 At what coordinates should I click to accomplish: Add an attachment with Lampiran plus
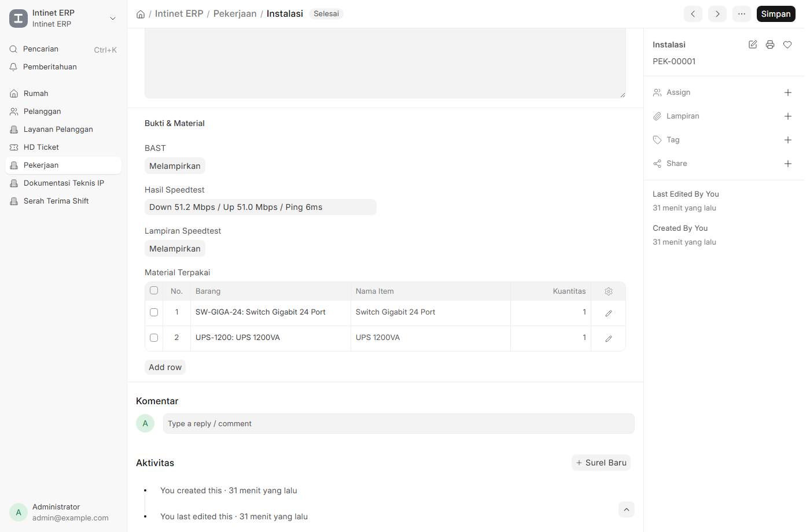click(788, 116)
